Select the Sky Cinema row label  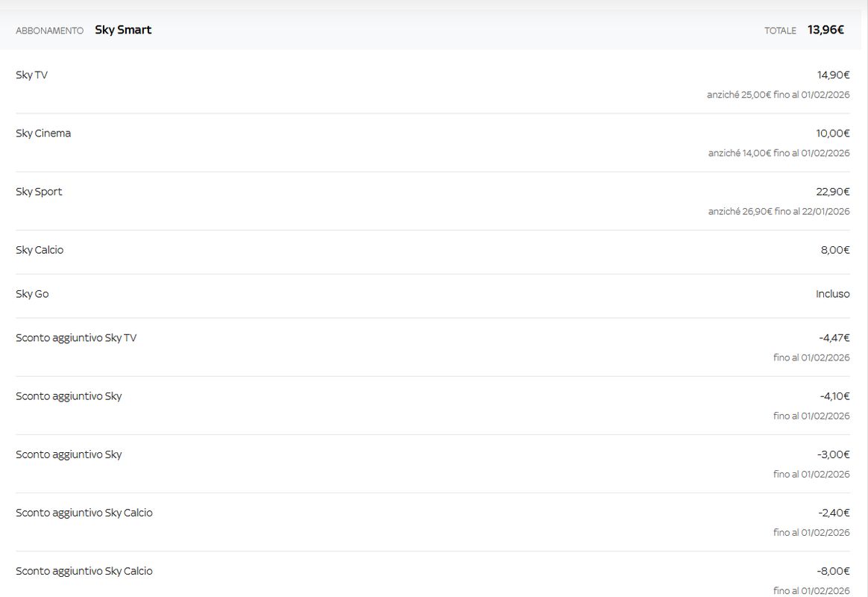click(x=43, y=134)
